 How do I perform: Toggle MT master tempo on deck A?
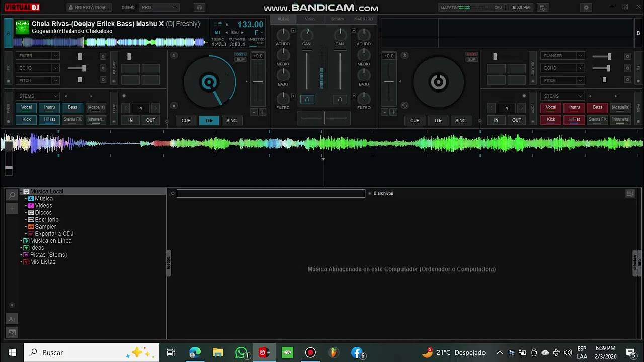(x=218, y=32)
